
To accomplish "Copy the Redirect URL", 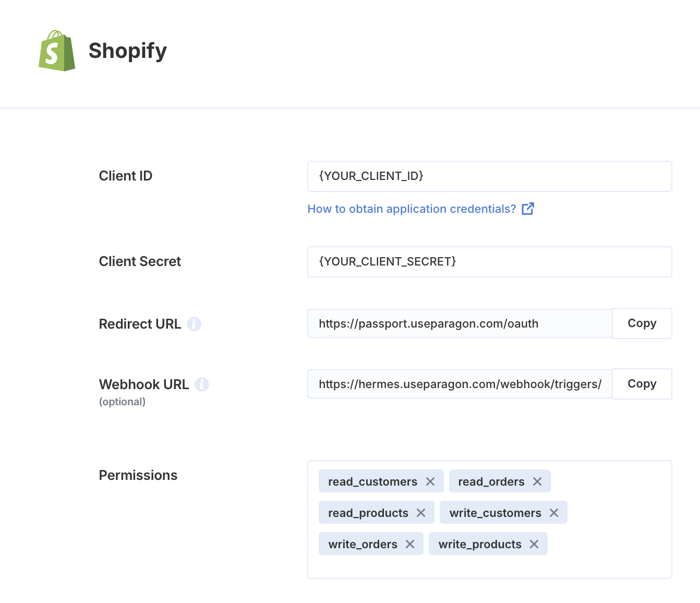I will [x=642, y=323].
